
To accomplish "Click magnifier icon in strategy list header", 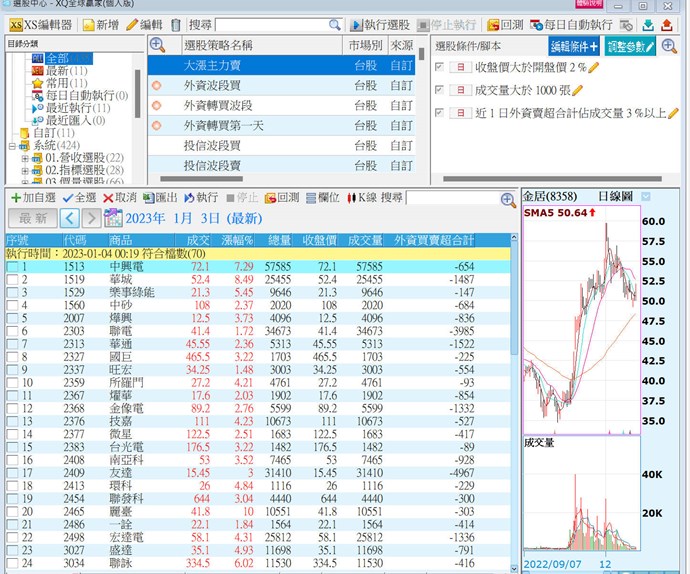I will tap(158, 45).
